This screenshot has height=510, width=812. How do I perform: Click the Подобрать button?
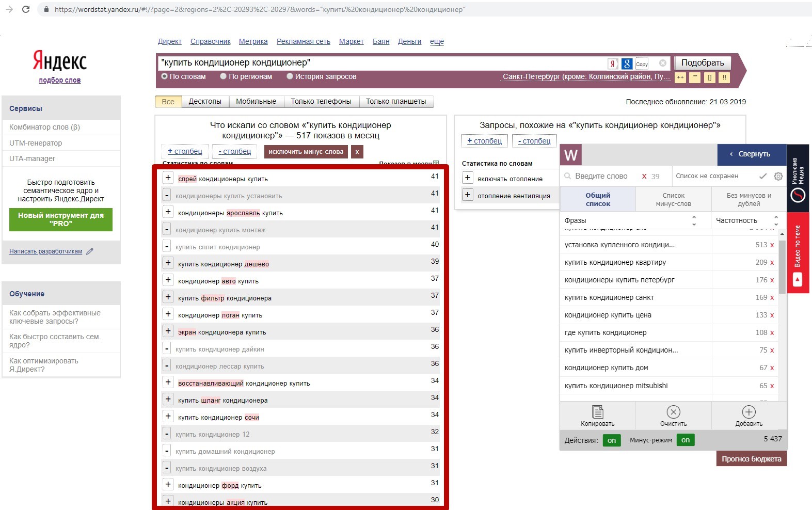[703, 62]
